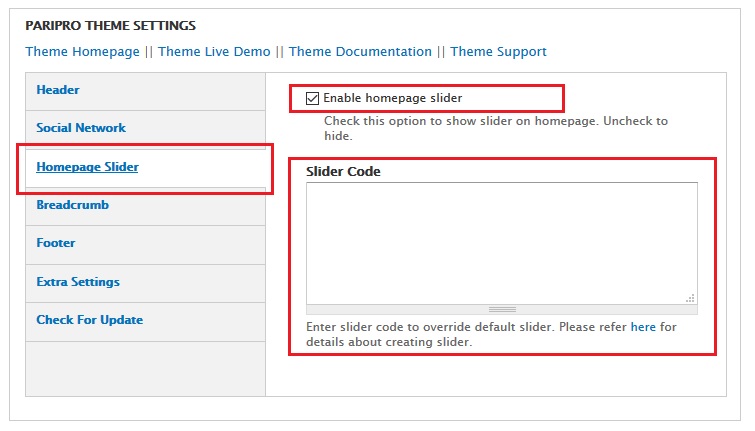This screenshot has width=755, height=431.
Task: Go to the Breadcrumb settings tab
Action: click(x=72, y=205)
